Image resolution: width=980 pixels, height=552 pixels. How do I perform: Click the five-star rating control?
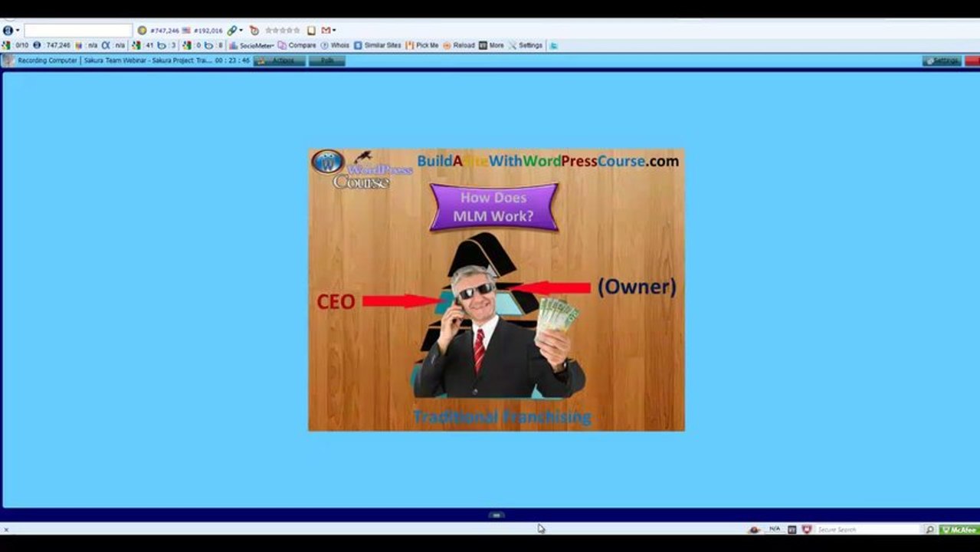283,31
